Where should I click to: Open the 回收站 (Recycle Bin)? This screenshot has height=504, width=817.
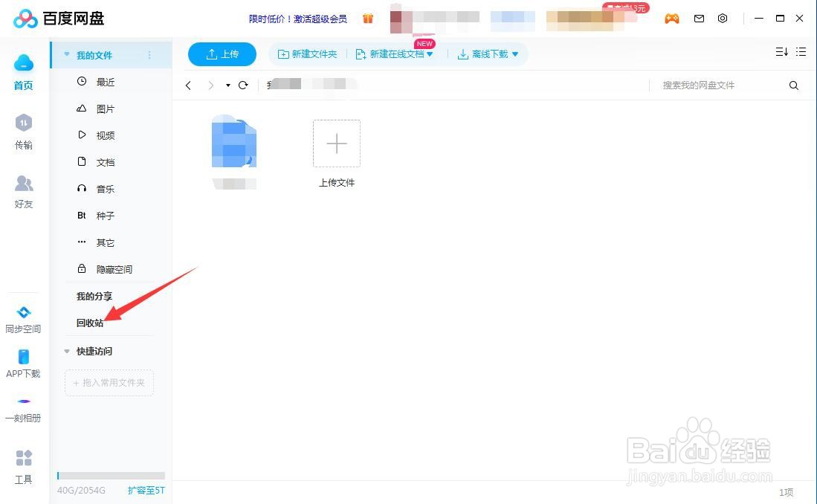pos(90,323)
